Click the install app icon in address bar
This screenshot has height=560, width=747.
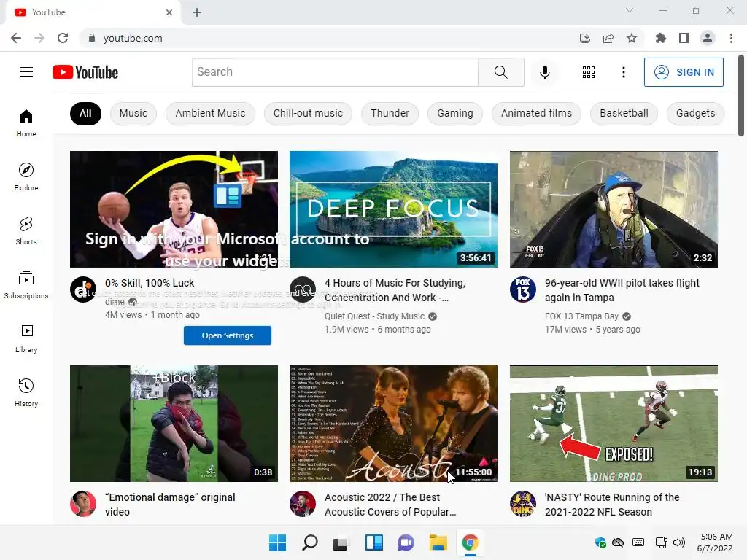point(584,38)
